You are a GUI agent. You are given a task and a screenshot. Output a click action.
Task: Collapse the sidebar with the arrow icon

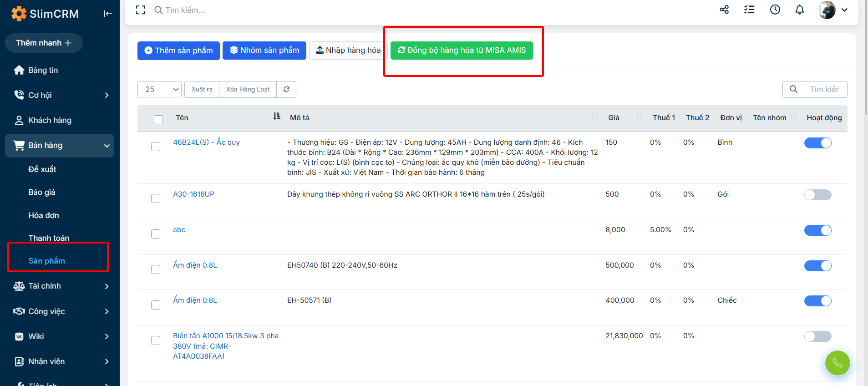pyautogui.click(x=107, y=14)
